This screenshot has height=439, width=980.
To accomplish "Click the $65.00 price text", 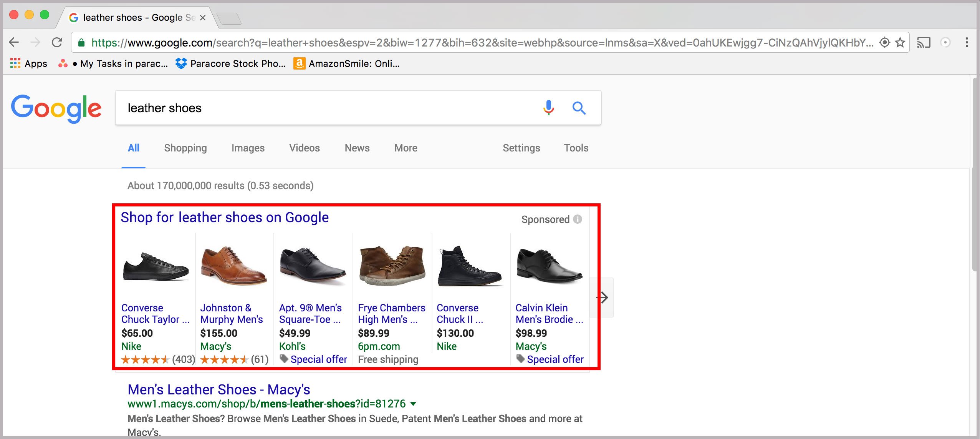I will coord(137,333).
